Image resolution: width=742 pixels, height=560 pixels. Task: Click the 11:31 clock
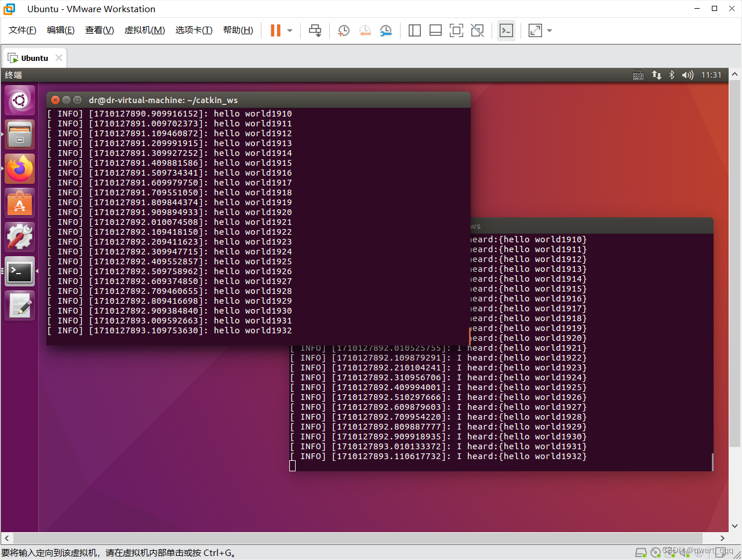(711, 75)
